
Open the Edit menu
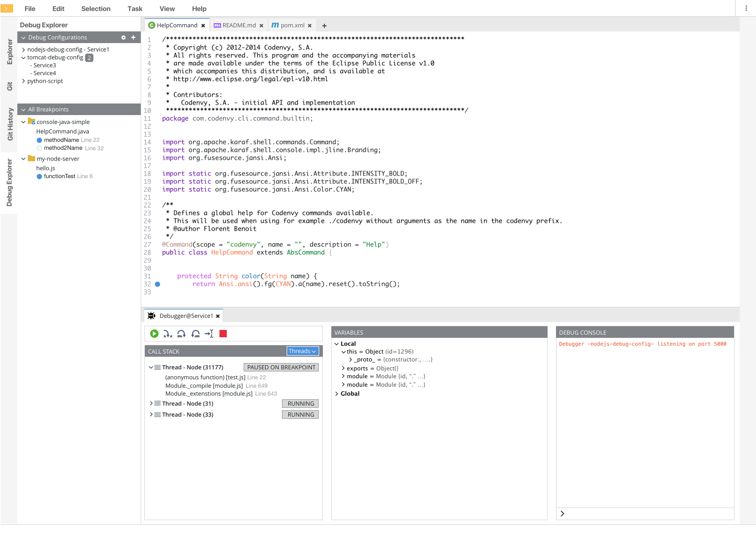(58, 9)
